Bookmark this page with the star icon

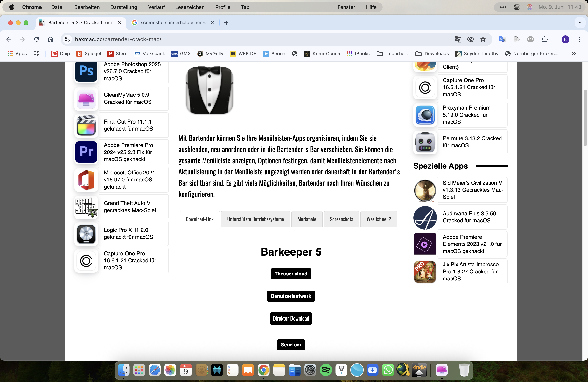coord(483,39)
